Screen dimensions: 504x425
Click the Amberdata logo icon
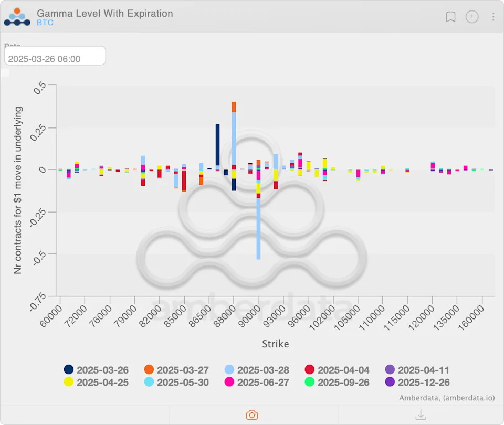pos(17,17)
